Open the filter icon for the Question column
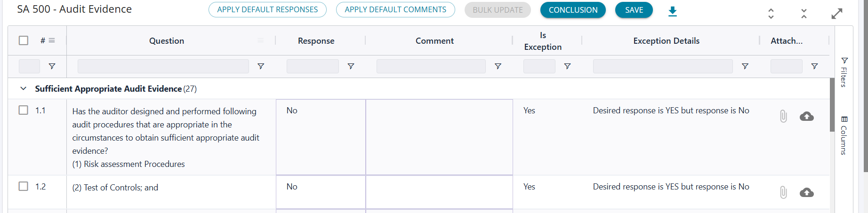The image size is (868, 213). (261, 66)
